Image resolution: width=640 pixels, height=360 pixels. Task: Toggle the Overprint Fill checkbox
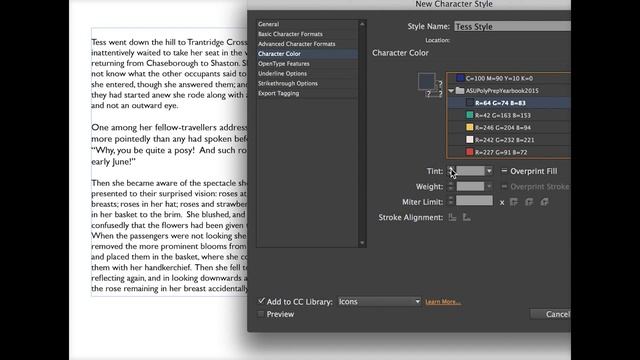(504, 171)
